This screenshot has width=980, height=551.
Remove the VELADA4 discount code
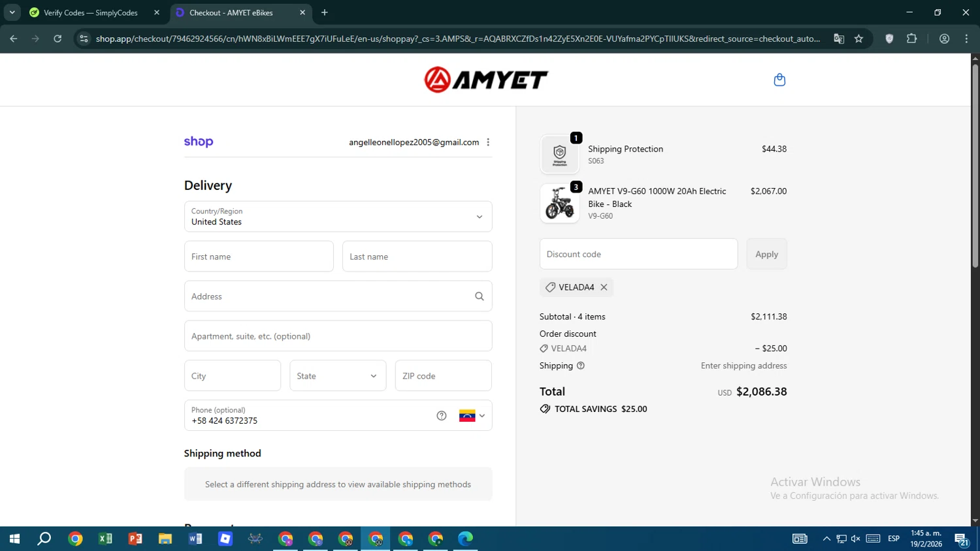(x=604, y=287)
